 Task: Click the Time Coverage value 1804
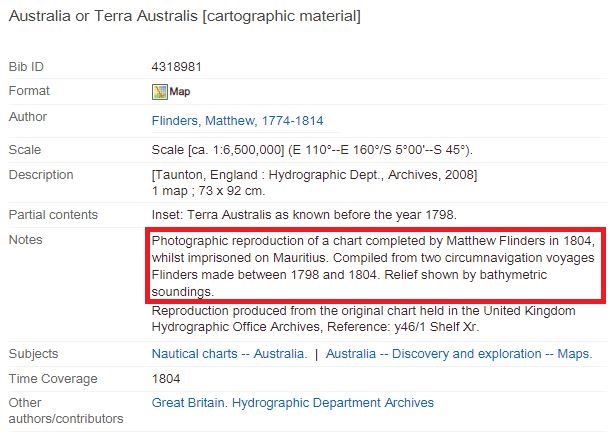[x=166, y=379]
